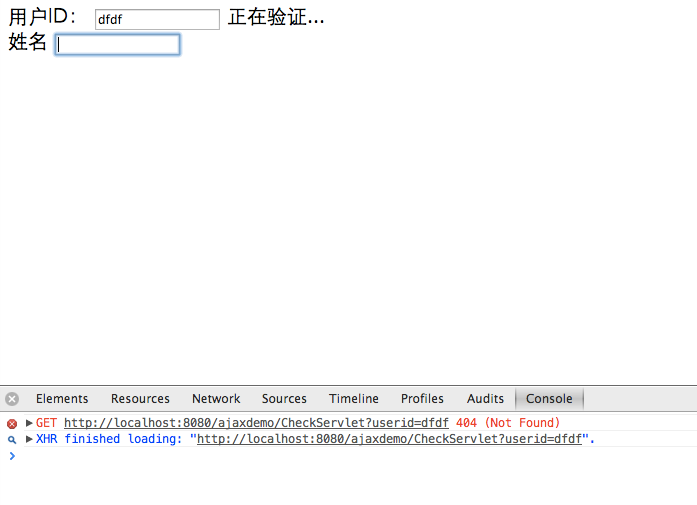
Task: Click the 姓名 label
Action: pos(28,42)
